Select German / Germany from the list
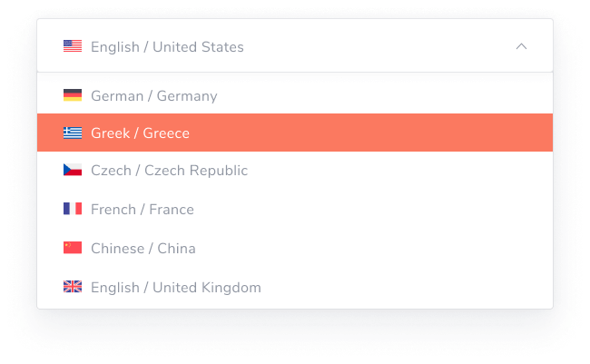This screenshot has width=590, height=364. pyautogui.click(x=153, y=95)
